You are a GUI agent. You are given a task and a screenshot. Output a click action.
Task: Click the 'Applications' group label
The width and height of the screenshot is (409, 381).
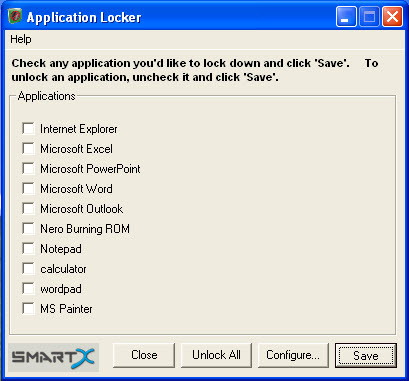click(x=47, y=96)
